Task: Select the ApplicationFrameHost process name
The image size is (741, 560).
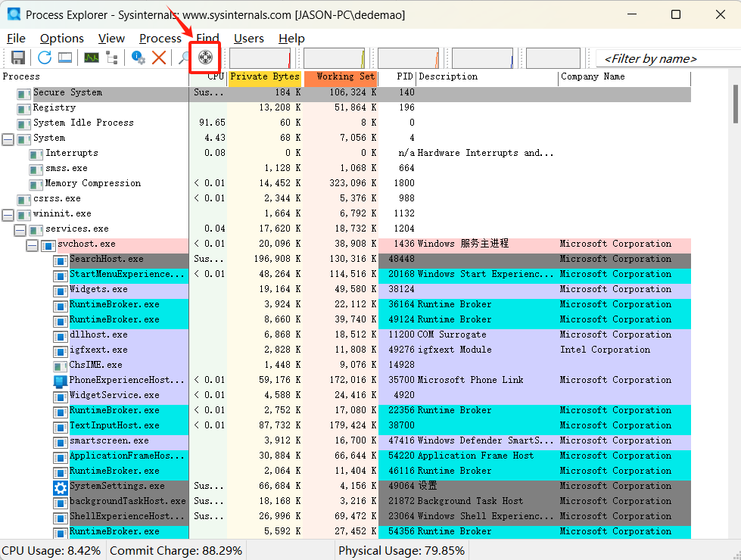Action: 126,456
